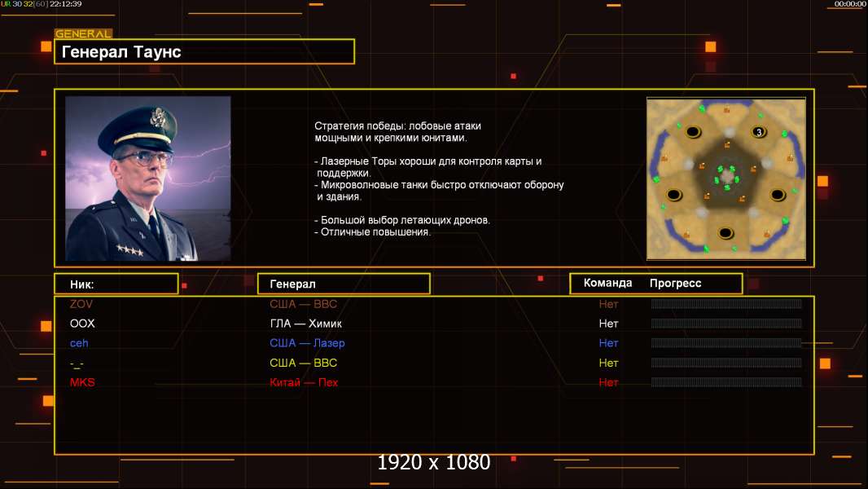This screenshot has height=489, width=868.
Task: Click team value "Нет" in OOX row
Action: click(608, 324)
